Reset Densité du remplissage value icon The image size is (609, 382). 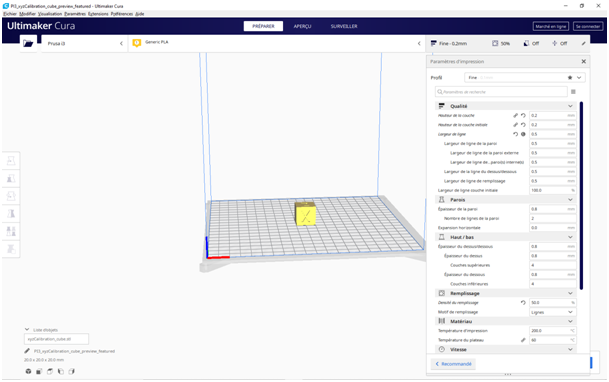[x=523, y=302]
